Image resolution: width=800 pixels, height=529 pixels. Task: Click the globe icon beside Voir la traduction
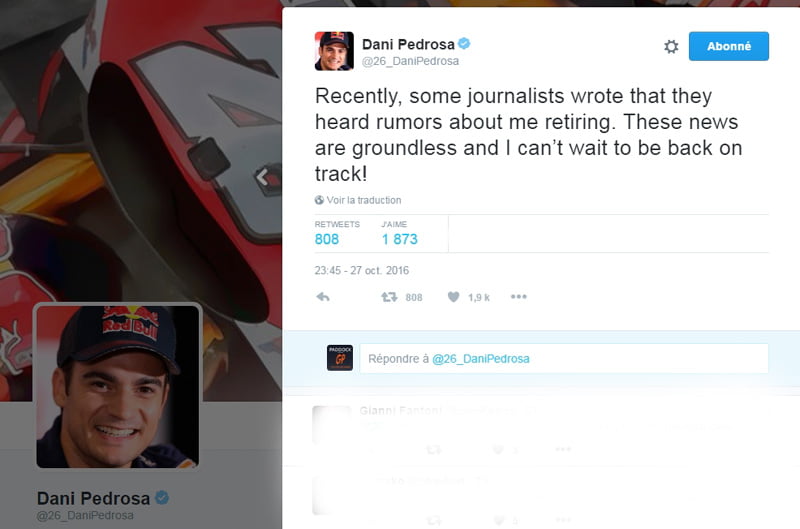pyautogui.click(x=319, y=200)
